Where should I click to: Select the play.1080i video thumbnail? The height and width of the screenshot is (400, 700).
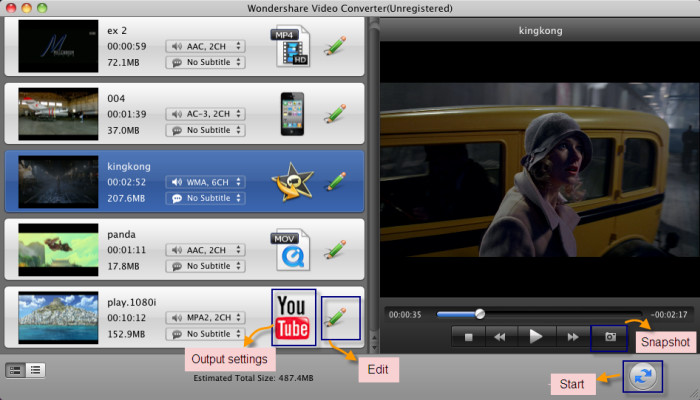pyautogui.click(x=58, y=317)
